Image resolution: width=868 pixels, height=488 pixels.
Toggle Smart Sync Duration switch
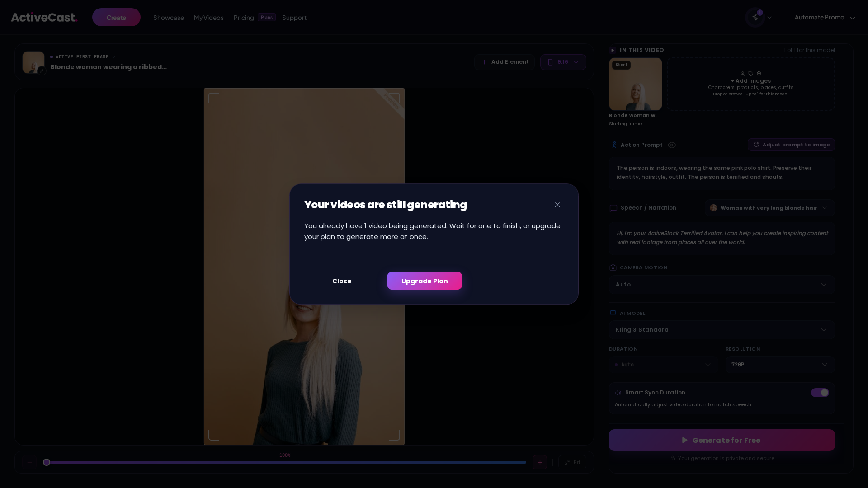tap(820, 393)
